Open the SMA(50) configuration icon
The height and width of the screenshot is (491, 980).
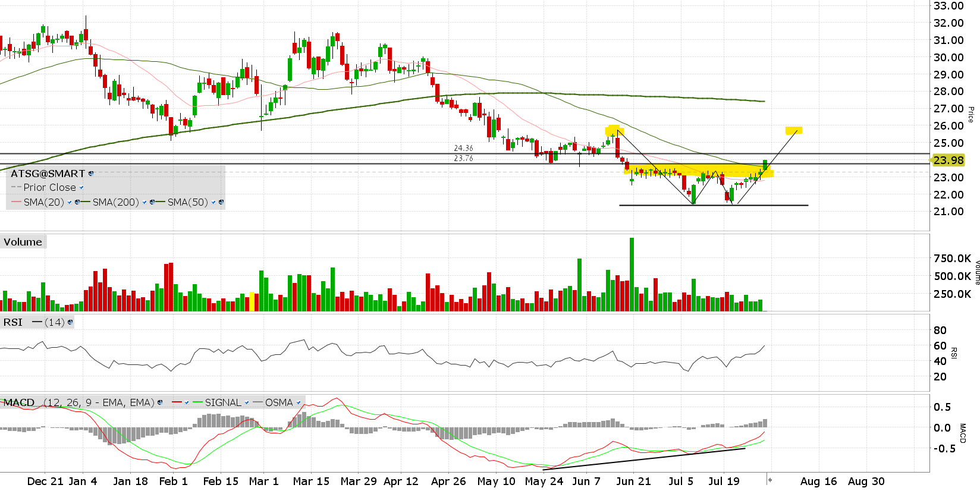click(x=221, y=202)
